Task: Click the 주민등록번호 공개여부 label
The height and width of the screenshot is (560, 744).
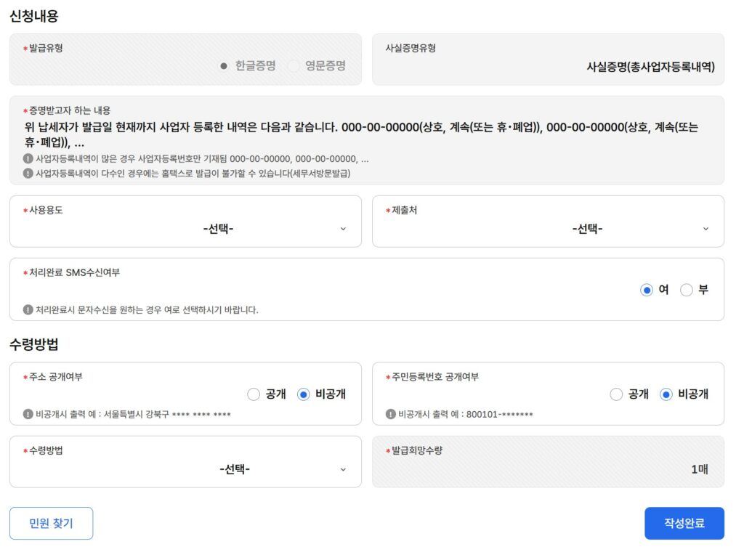Action: 435,377
